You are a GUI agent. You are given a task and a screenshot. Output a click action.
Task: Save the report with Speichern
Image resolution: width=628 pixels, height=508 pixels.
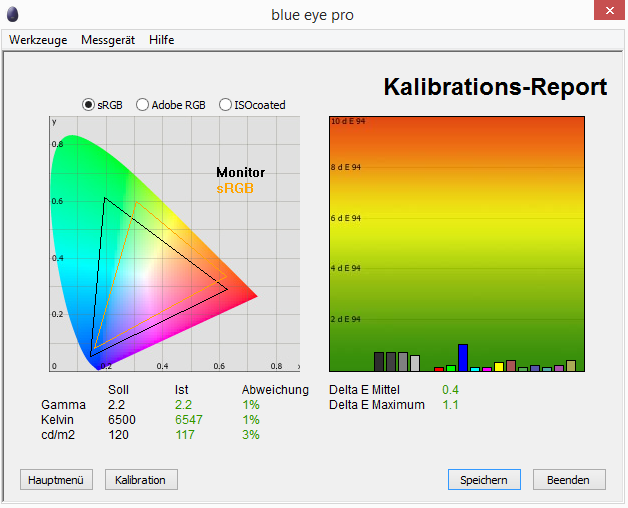pyautogui.click(x=484, y=480)
